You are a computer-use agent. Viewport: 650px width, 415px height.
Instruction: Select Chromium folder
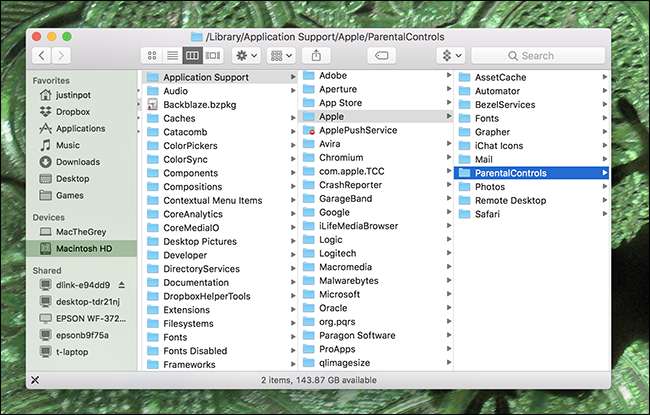point(376,158)
